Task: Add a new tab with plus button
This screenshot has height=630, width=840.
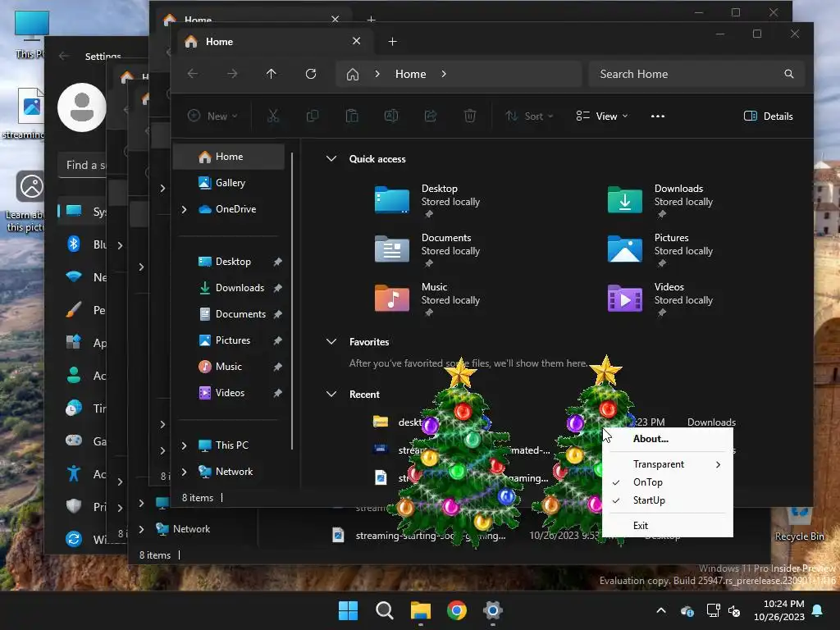Action: pos(392,41)
